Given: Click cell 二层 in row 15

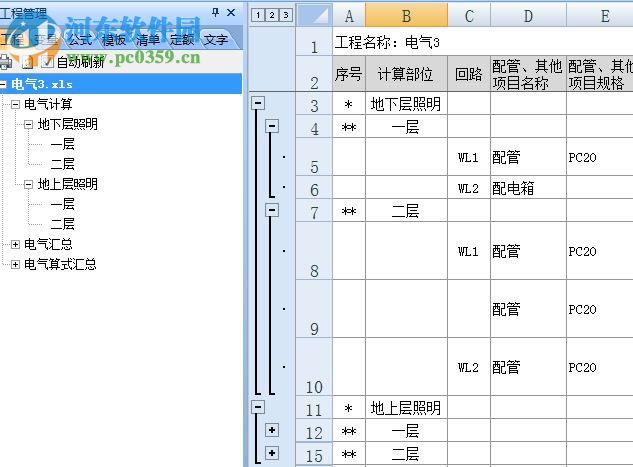Looking at the screenshot, I should tap(406, 454).
